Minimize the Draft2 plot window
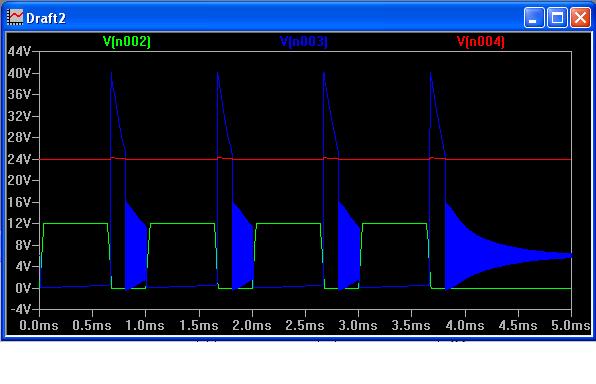Image resolution: width=596 pixels, height=384 pixels. point(534,17)
